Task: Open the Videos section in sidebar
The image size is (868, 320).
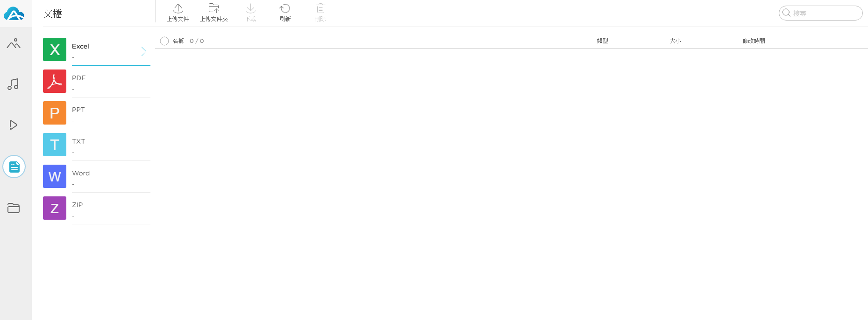Action: click(14, 125)
